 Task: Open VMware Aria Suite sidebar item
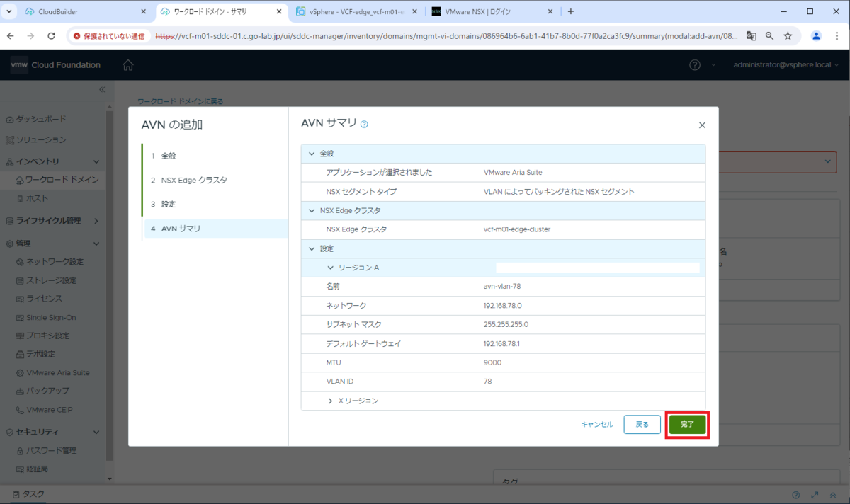click(57, 372)
